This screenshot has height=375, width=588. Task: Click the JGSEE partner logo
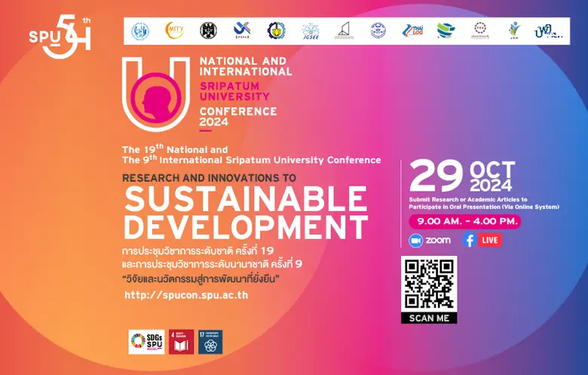click(x=310, y=32)
